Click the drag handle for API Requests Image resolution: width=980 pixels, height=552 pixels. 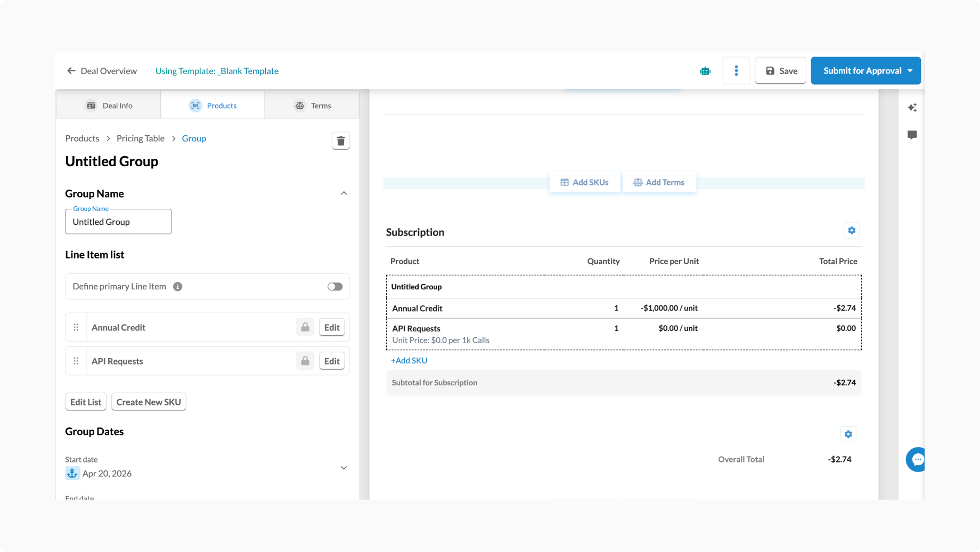pyautogui.click(x=76, y=361)
